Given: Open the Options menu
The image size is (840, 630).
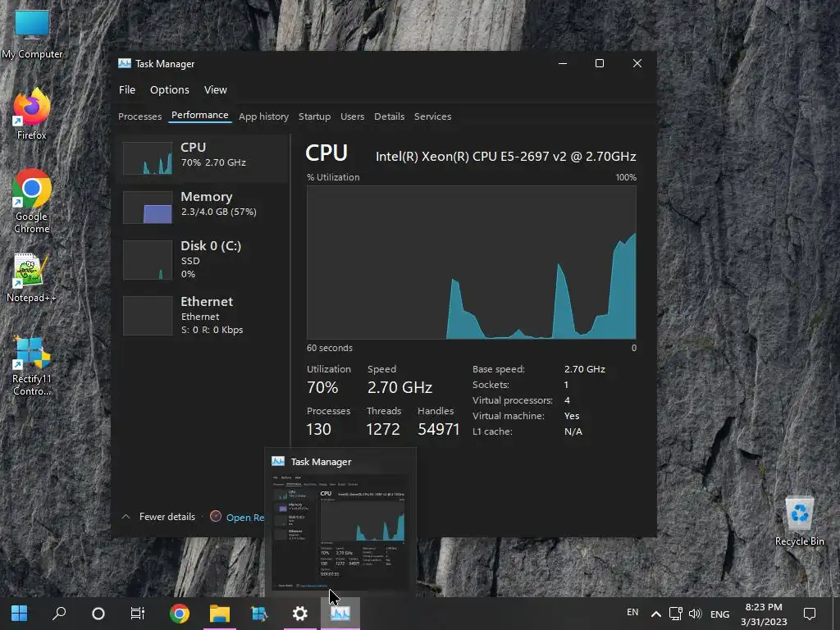Looking at the screenshot, I should 169,89.
